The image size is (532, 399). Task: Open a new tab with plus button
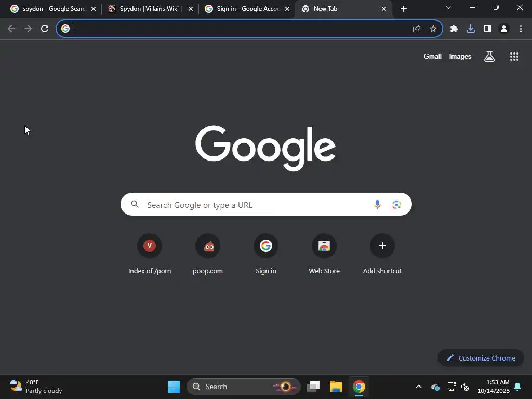tap(403, 9)
